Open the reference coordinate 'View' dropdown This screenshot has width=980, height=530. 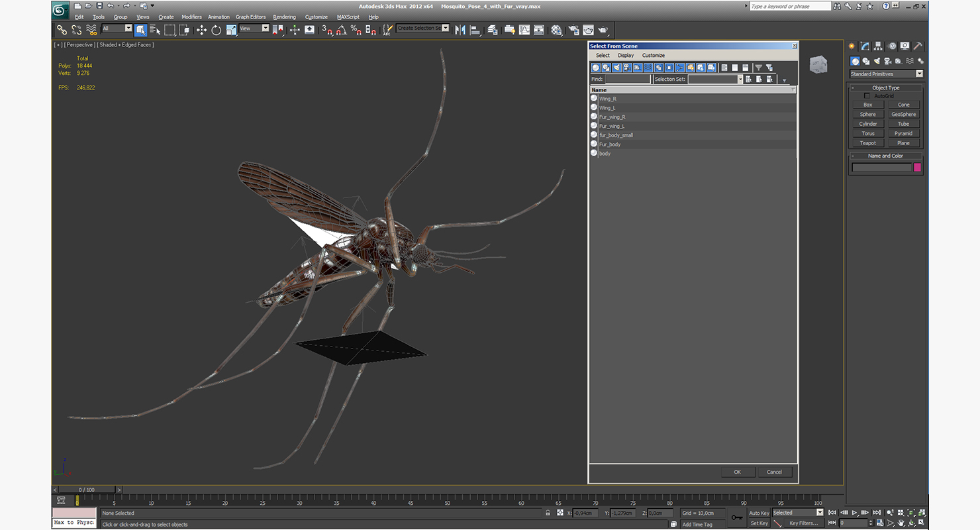pos(265,28)
